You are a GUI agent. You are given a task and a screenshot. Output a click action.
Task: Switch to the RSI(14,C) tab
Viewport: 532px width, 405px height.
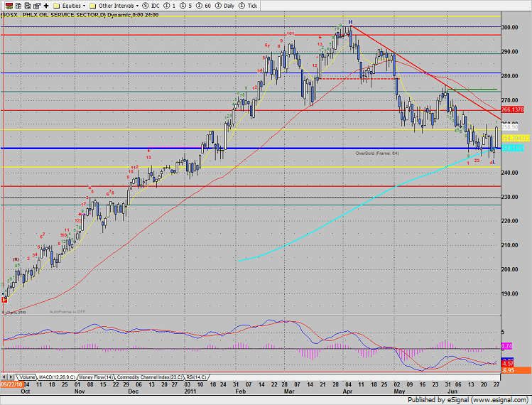click(197, 377)
